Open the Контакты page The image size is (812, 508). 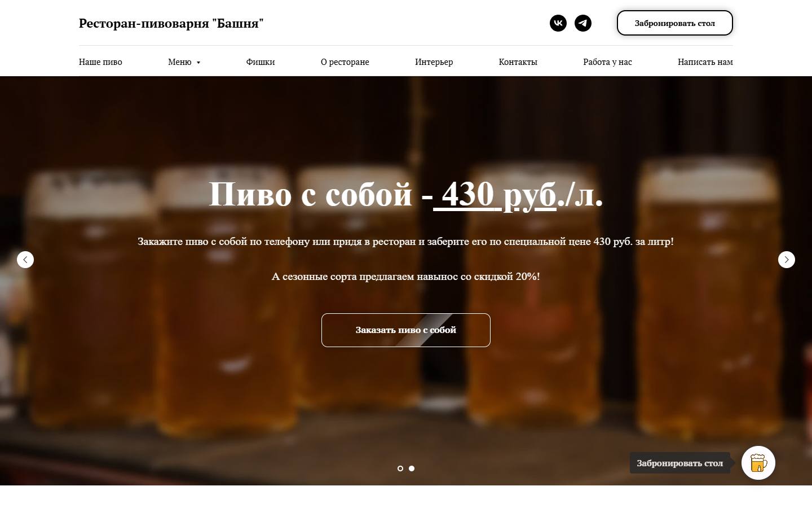pyautogui.click(x=518, y=62)
